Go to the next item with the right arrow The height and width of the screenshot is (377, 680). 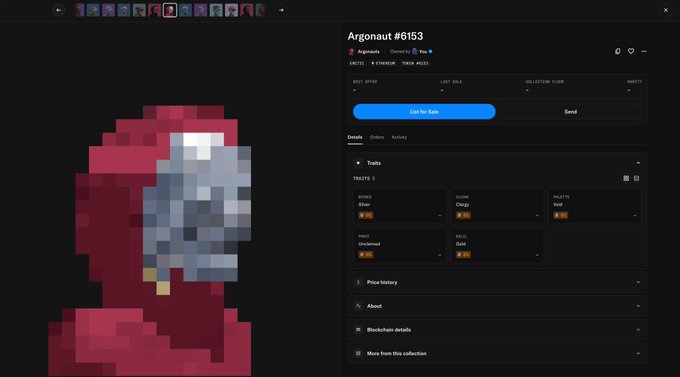click(x=281, y=10)
